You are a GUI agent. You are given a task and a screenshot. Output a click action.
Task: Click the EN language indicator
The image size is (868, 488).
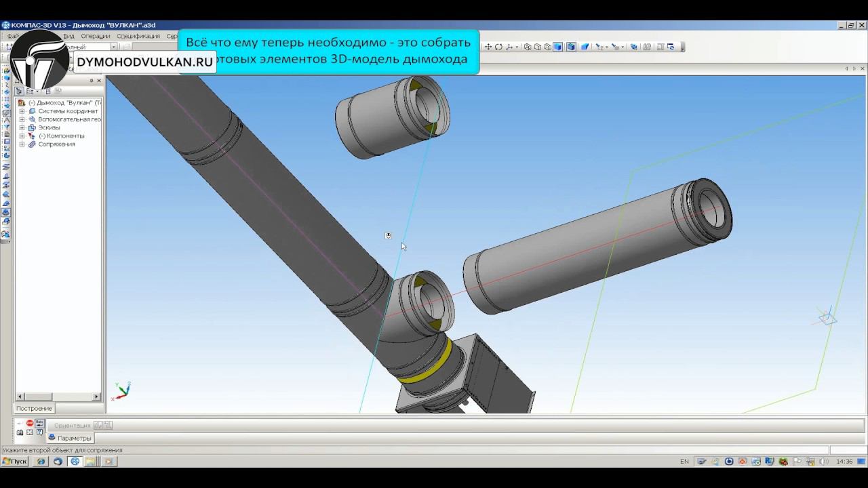tap(684, 461)
